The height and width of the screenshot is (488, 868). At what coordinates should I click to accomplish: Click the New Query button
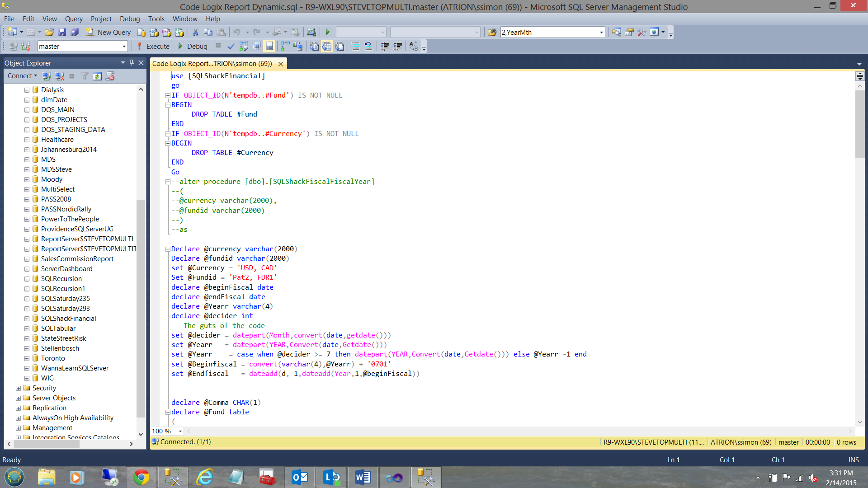coord(109,32)
